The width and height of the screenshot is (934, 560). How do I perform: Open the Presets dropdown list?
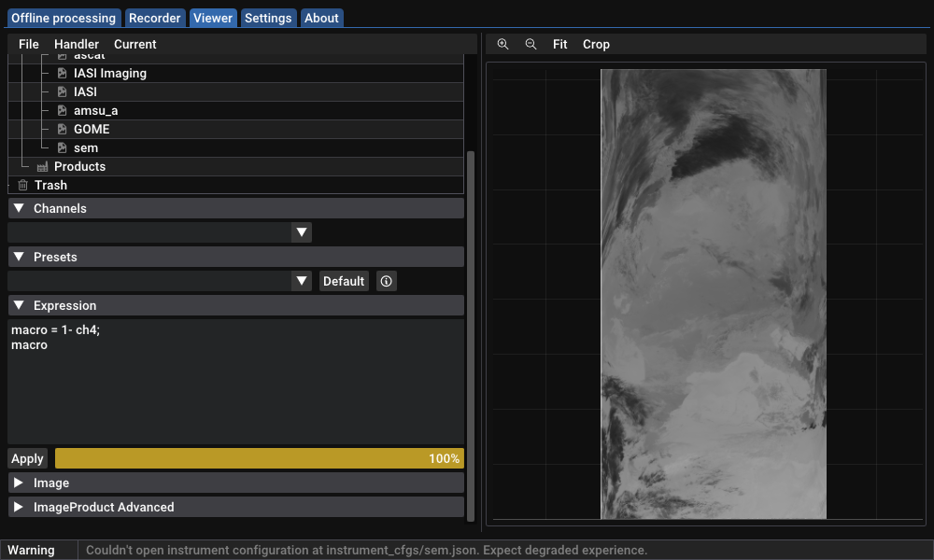pos(301,281)
